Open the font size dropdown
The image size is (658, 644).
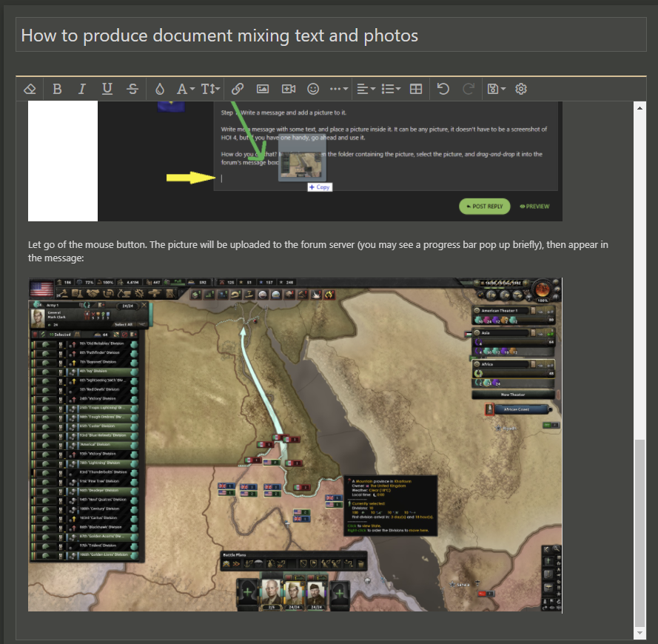[209, 89]
